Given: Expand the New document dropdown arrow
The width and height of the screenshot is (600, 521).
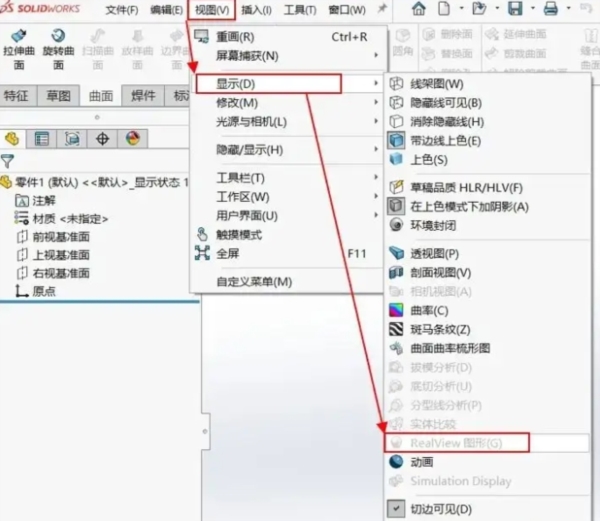Looking at the screenshot, I should (461, 8).
